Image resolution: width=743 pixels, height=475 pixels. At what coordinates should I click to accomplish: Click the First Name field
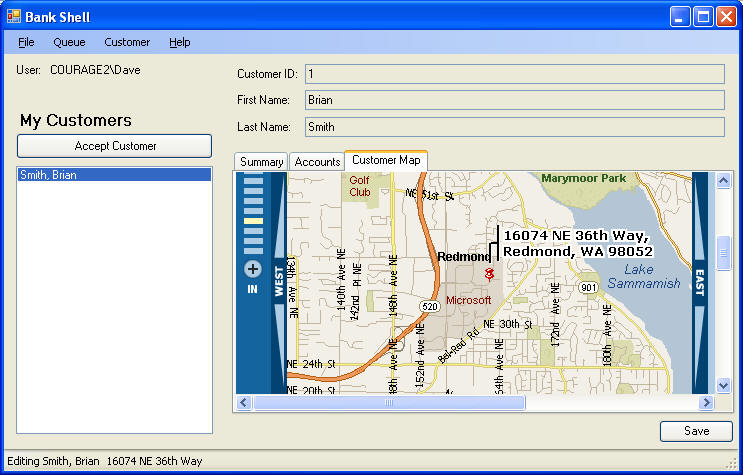(x=514, y=100)
